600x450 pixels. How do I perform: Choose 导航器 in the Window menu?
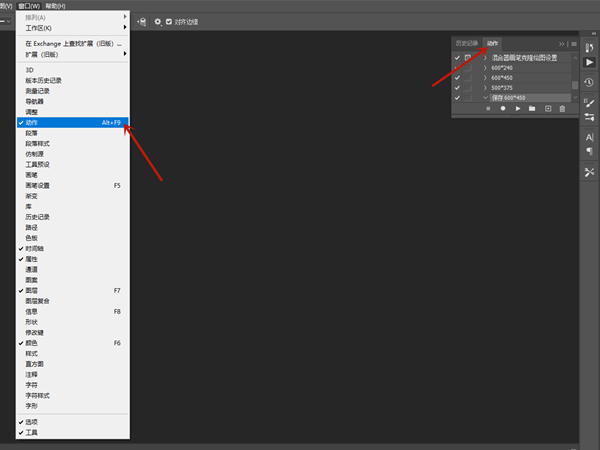(x=73, y=101)
